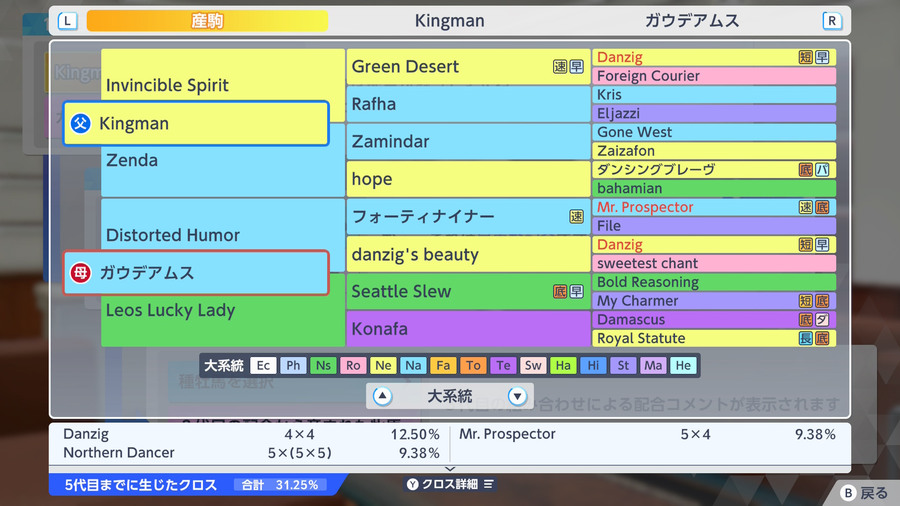Click the 底 icon on ダンシングブレーヴ
The image size is (900, 506).
(x=805, y=169)
